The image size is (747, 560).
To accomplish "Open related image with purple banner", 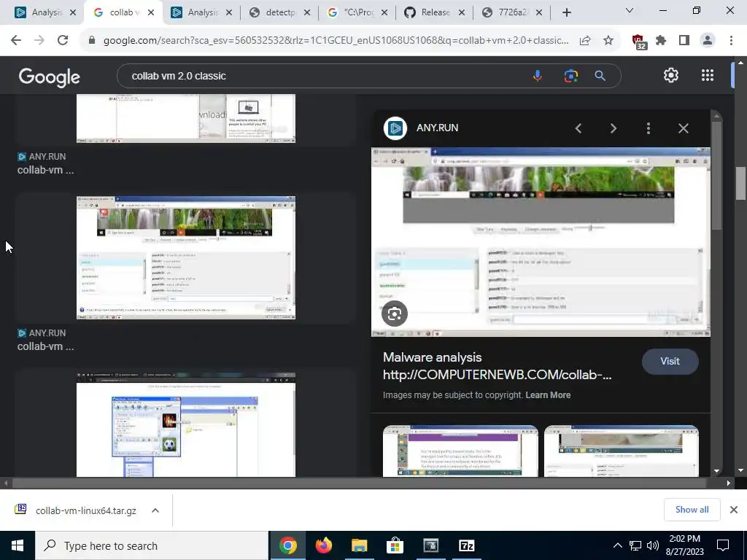I will (460, 451).
